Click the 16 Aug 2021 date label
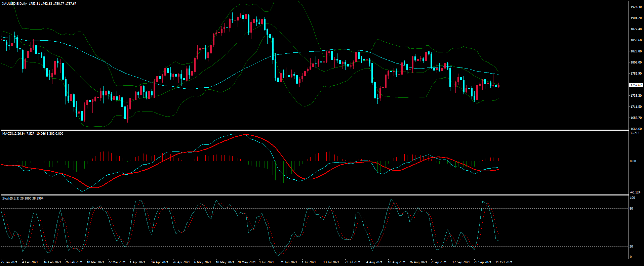 (x=397, y=262)
